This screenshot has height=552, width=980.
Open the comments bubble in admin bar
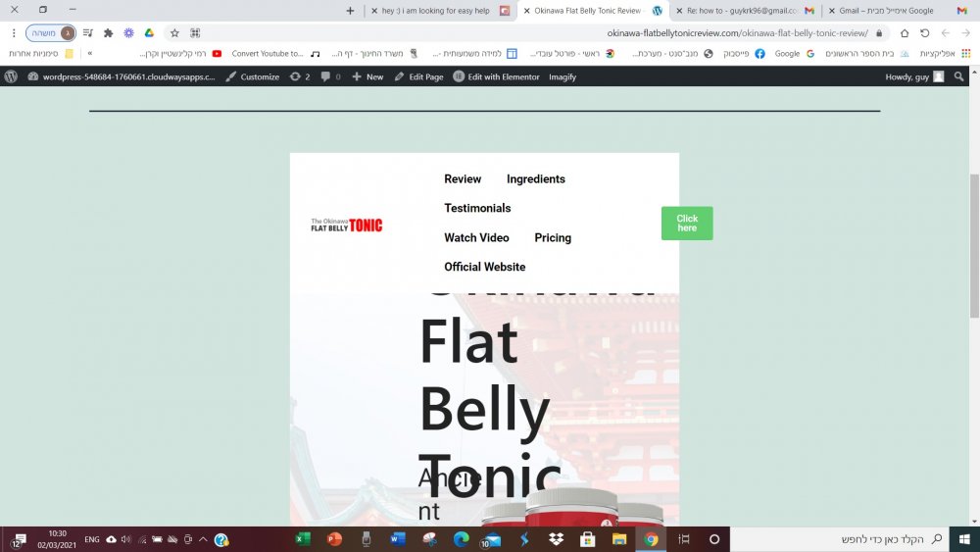point(330,76)
